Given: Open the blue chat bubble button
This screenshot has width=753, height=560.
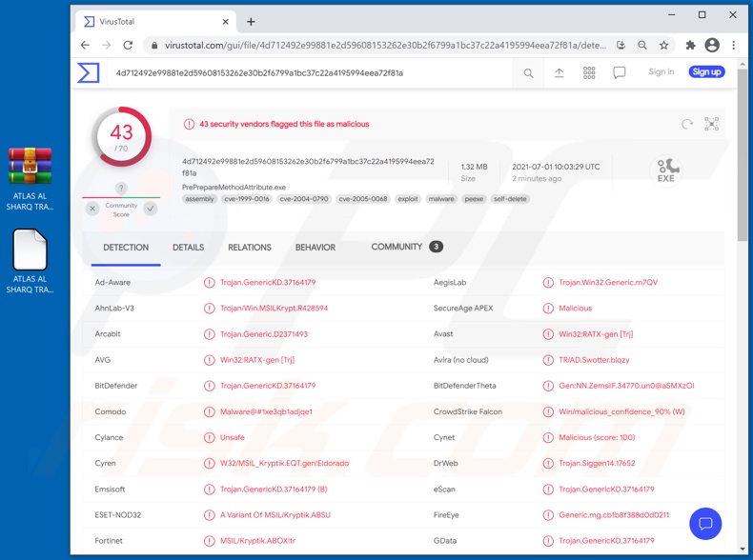Looking at the screenshot, I should [x=705, y=524].
